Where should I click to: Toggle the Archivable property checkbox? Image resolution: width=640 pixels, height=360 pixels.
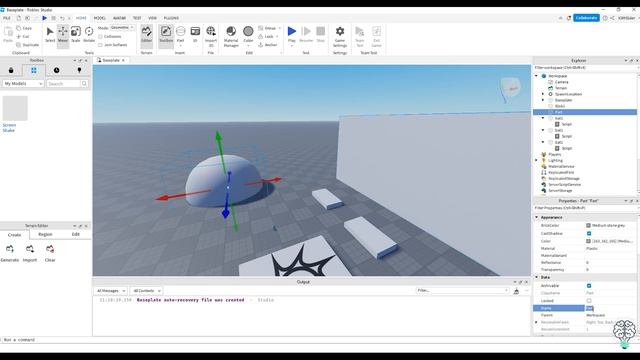pos(589,286)
